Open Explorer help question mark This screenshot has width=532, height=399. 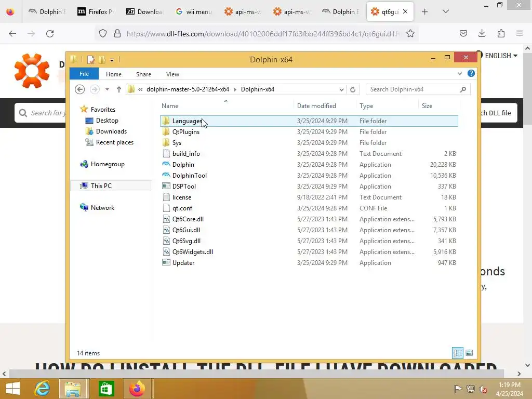[471, 73]
